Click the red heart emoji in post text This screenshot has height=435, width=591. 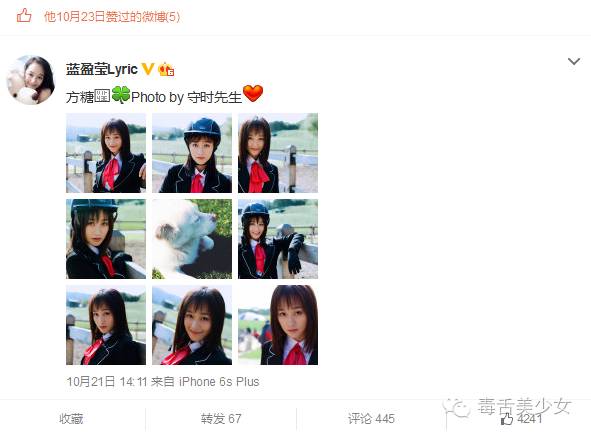pyautogui.click(x=253, y=94)
